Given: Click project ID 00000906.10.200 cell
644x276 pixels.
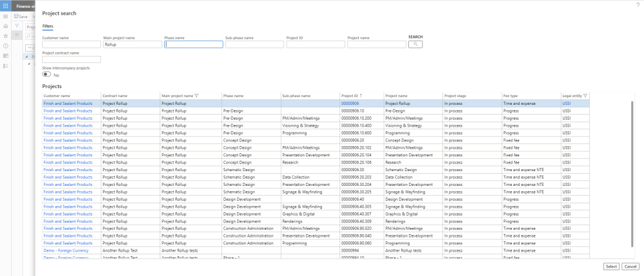Looking at the screenshot, I should [x=362, y=118].
